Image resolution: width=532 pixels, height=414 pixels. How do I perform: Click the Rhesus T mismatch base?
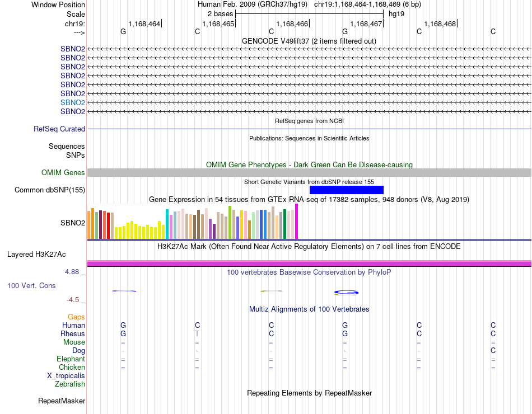click(197, 333)
